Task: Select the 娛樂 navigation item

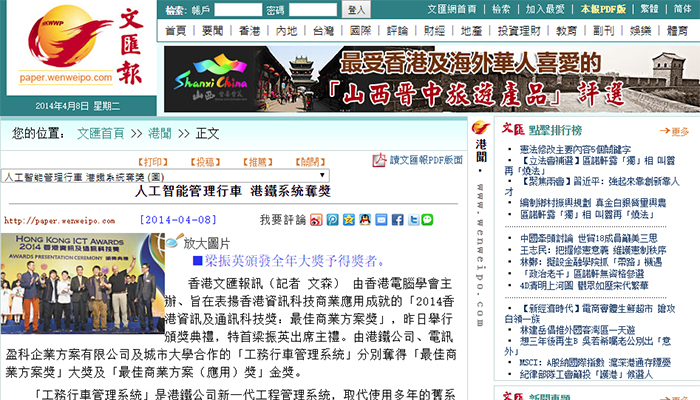Action: 641,31
